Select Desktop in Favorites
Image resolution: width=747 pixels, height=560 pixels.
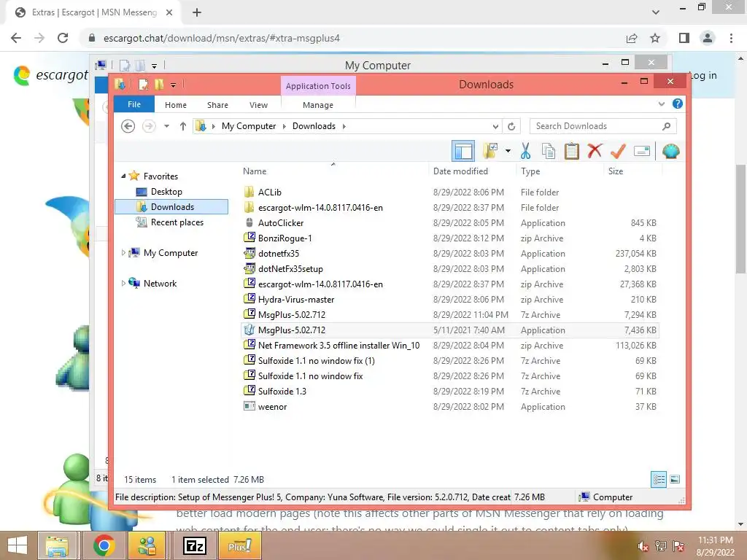pyautogui.click(x=166, y=192)
